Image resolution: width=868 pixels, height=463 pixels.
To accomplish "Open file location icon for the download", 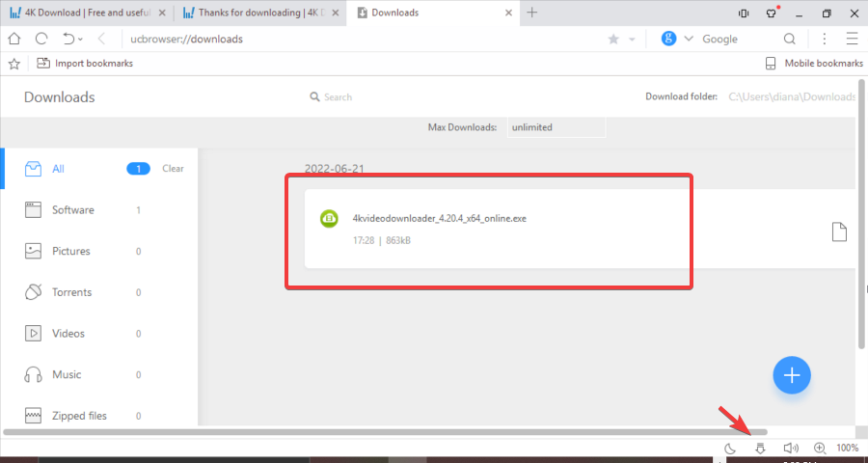I will [839, 232].
